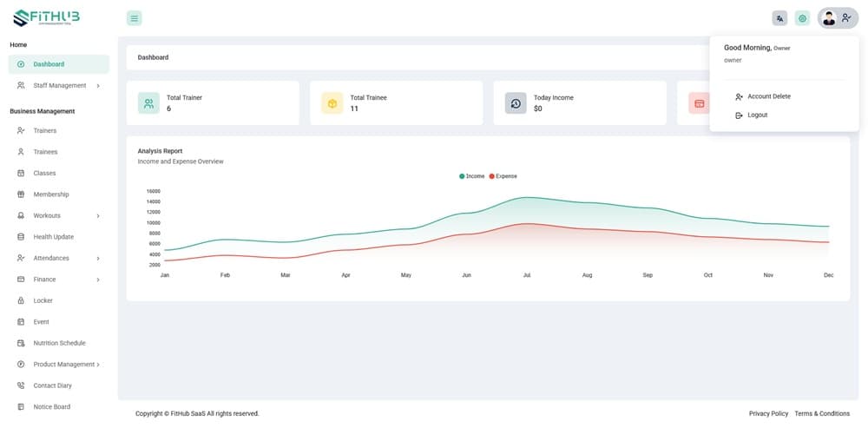The image size is (868, 428).
Task: Click the owner profile avatar
Action: 829,18
